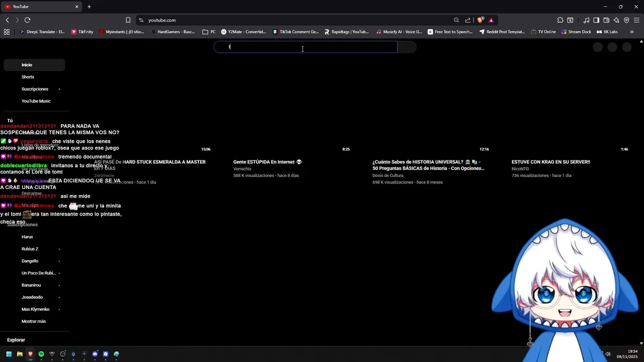
Task: Open Rapidtags bookmark
Action: click(347, 32)
